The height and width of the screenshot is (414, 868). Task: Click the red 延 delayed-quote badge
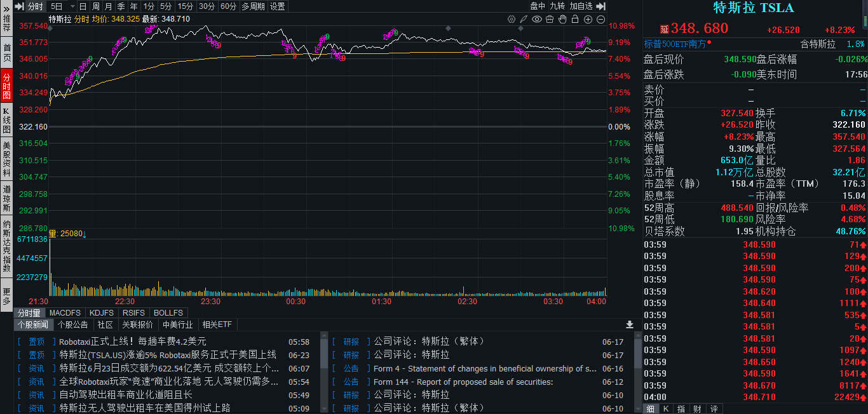665,29
